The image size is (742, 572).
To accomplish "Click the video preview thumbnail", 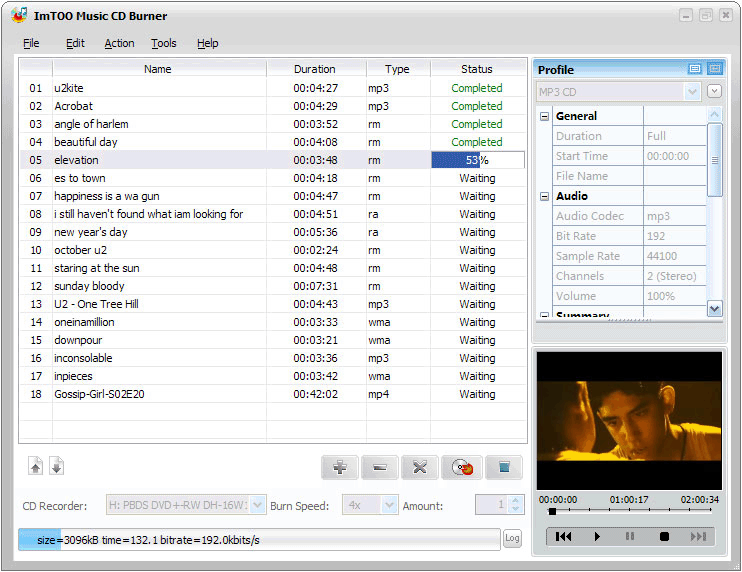I will pyautogui.click(x=629, y=421).
